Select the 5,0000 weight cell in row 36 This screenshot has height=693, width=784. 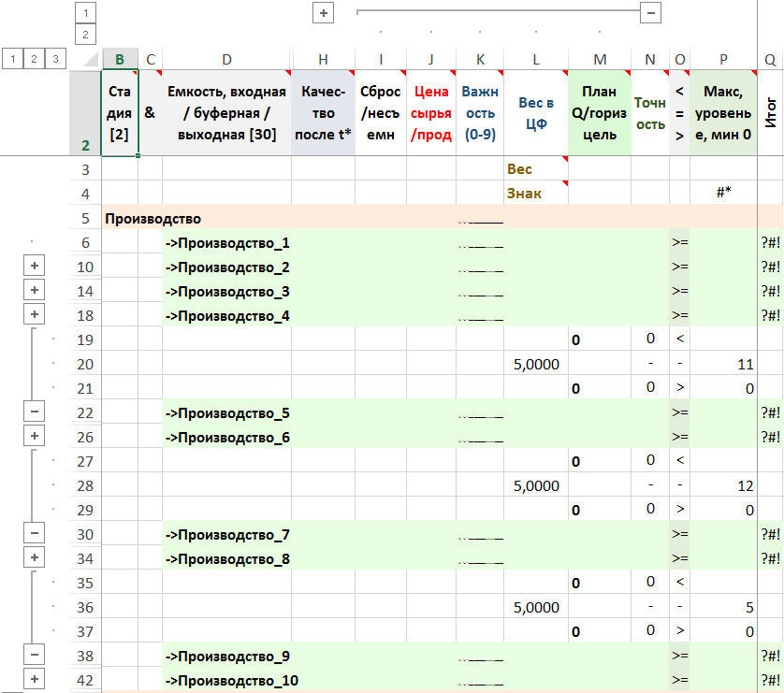(536, 607)
